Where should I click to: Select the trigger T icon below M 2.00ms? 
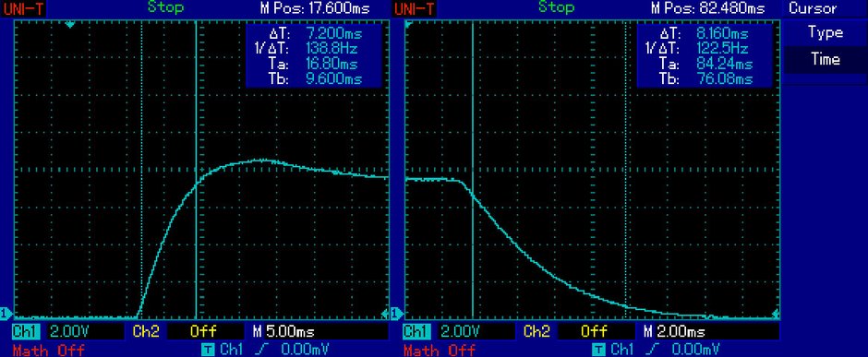pyautogui.click(x=599, y=350)
